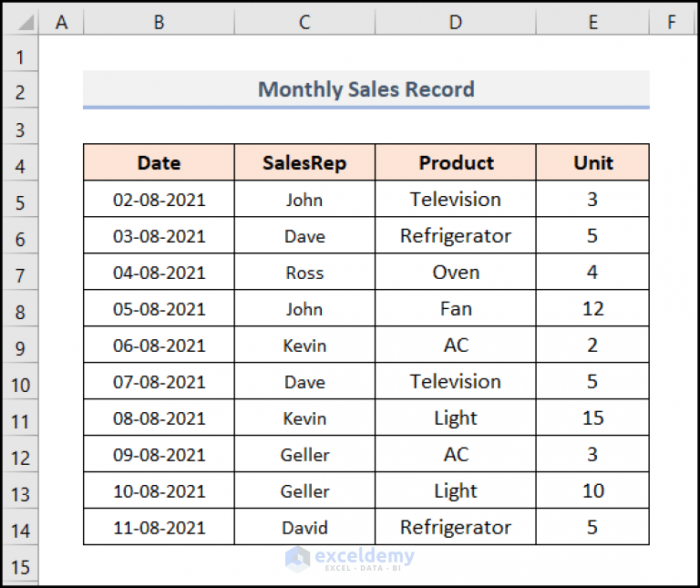Click Kevin in row 9
700x588 pixels.
(x=304, y=345)
